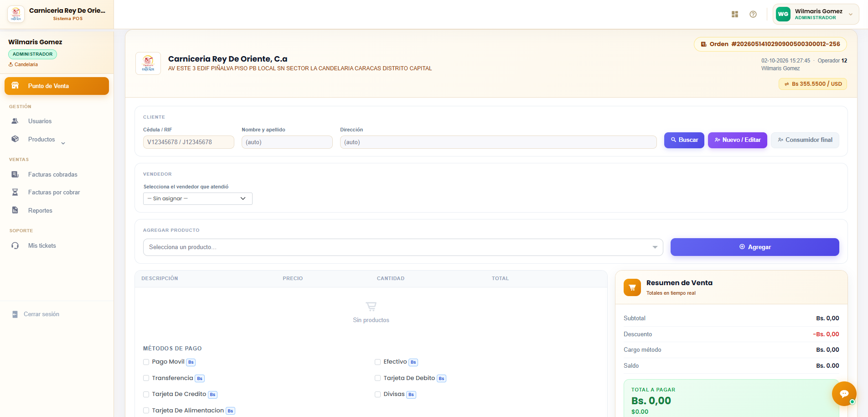This screenshot has height=417, width=868.
Task: Click the Buscar client button
Action: [x=684, y=140]
